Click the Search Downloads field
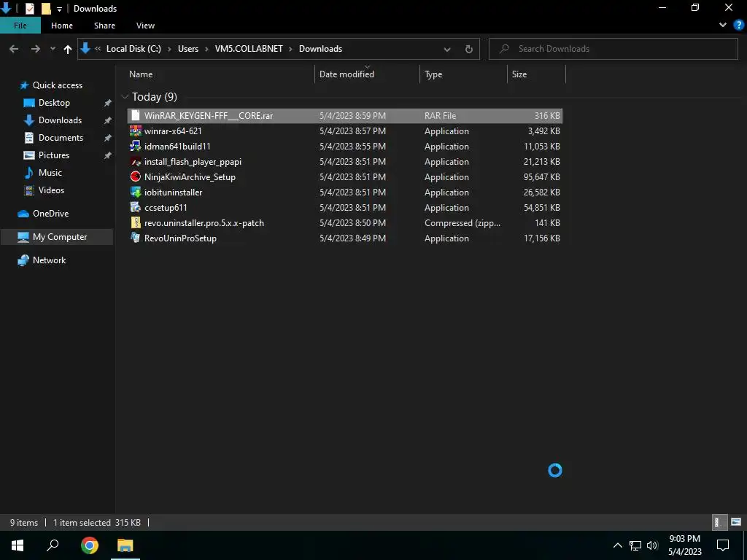This screenshot has width=747, height=560. (x=613, y=49)
